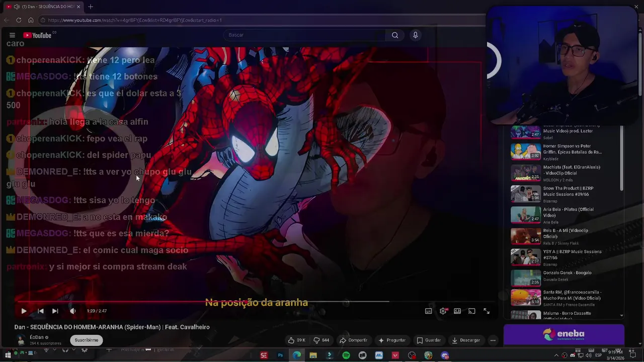Open a new browser tab

(91, 7)
